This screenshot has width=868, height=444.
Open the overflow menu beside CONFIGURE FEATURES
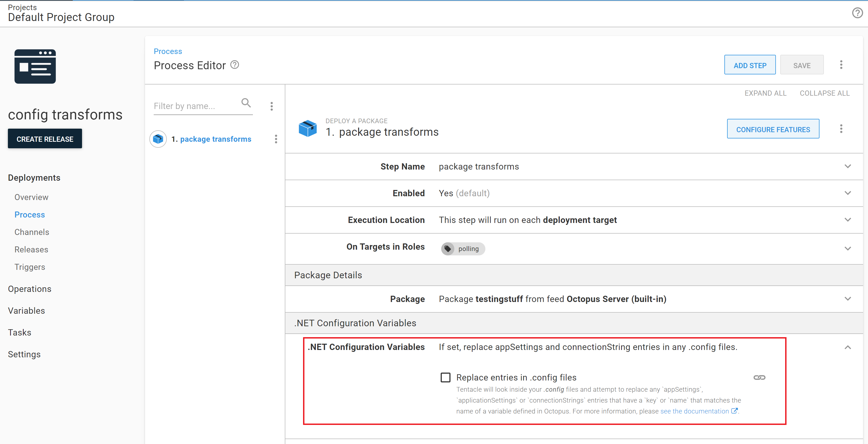[841, 129]
